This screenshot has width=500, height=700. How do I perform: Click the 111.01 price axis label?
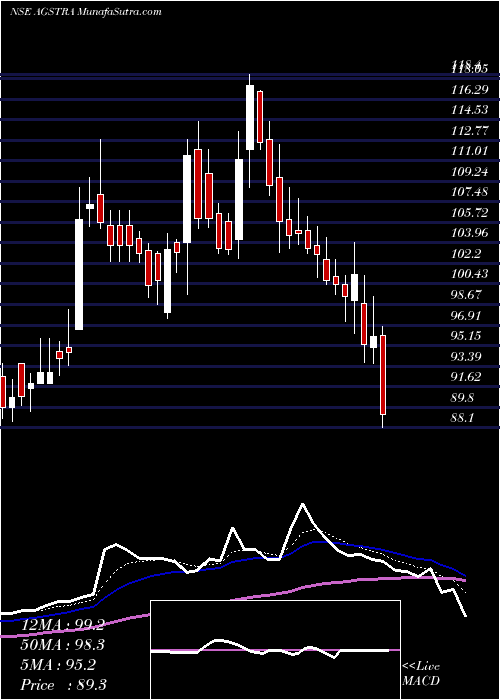coord(470,151)
